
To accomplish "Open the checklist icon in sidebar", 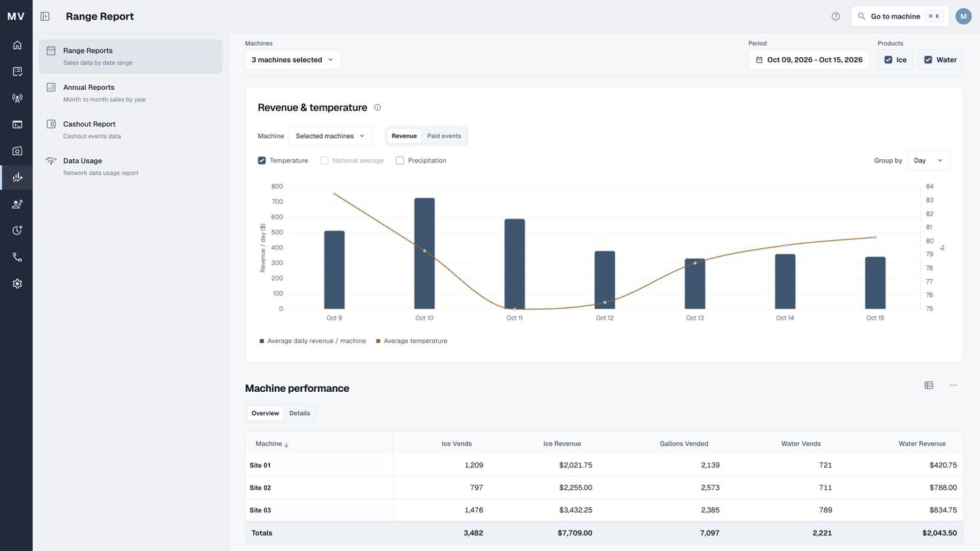I will pyautogui.click(x=17, y=71).
